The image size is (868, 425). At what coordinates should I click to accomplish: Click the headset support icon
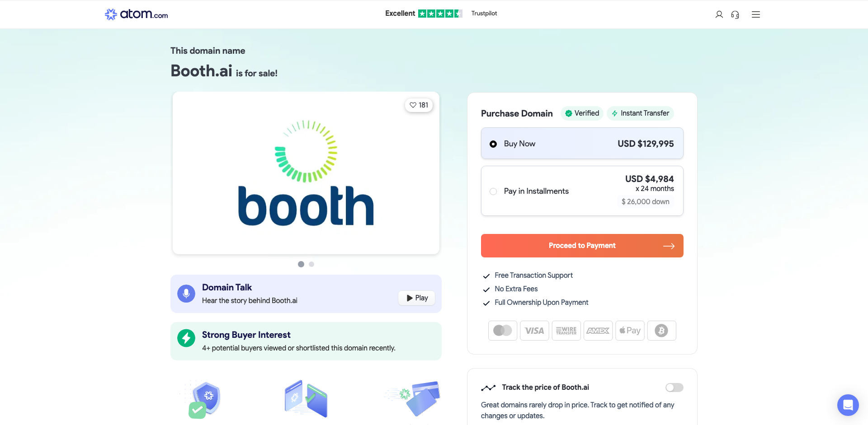(735, 14)
